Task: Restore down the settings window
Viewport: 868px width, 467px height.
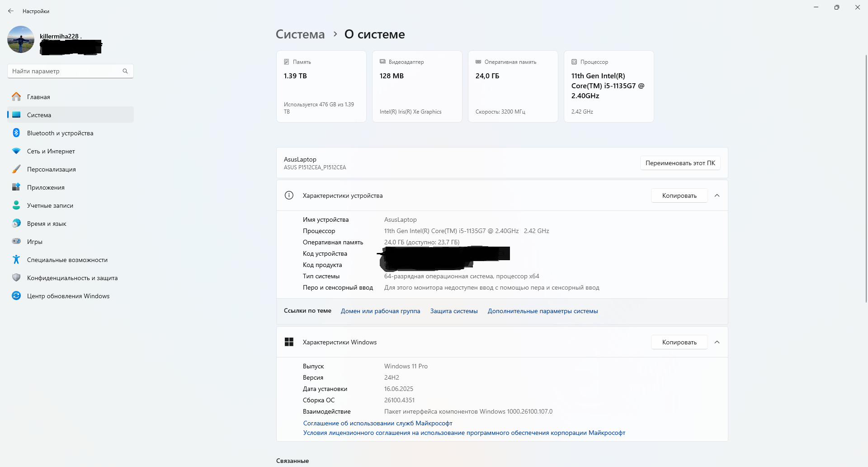Action: [x=837, y=7]
